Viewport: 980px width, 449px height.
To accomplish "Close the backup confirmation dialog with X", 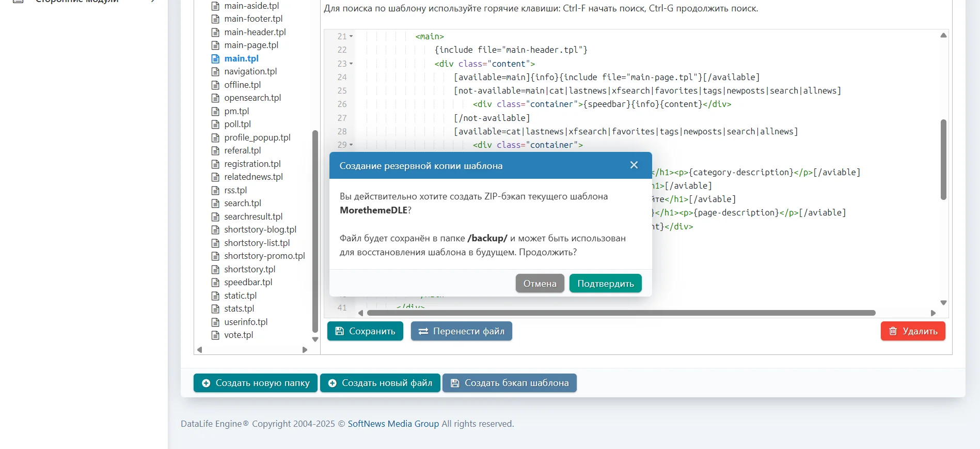I will click(634, 165).
